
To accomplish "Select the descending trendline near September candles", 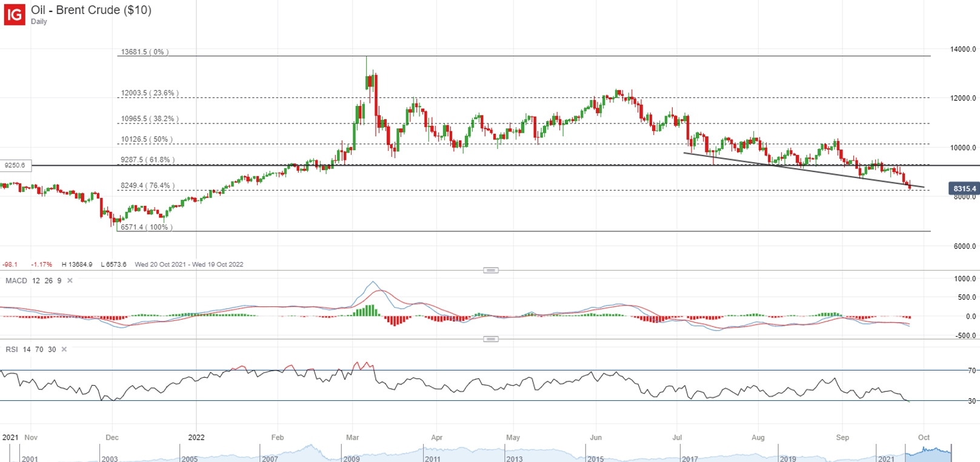I will (x=804, y=170).
